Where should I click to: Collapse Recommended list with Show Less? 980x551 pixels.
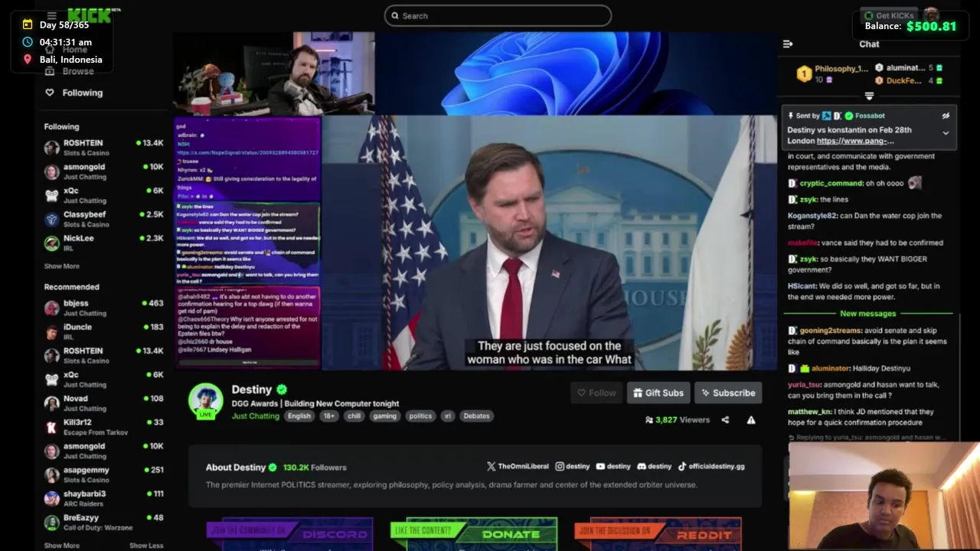[x=146, y=546]
